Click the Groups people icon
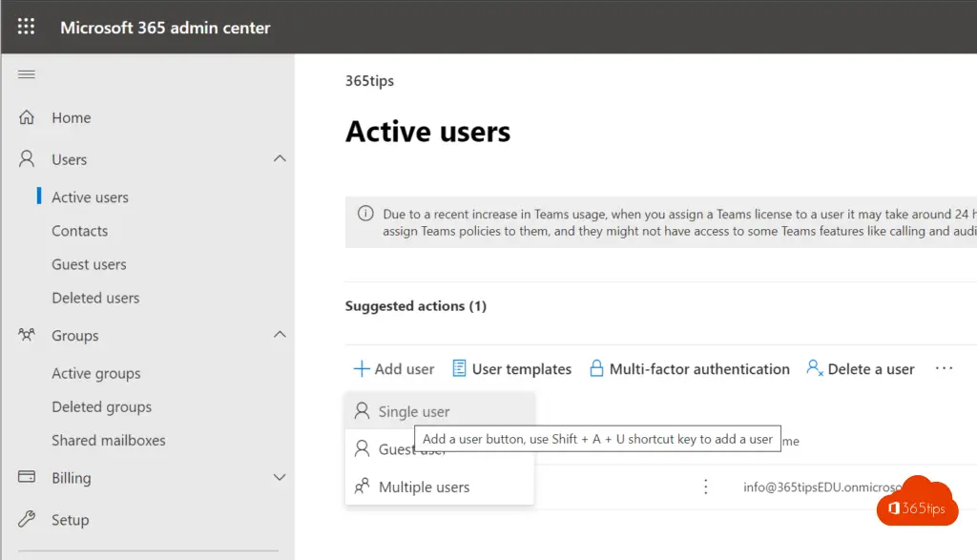Viewport: 977px width, 560px height. click(27, 336)
